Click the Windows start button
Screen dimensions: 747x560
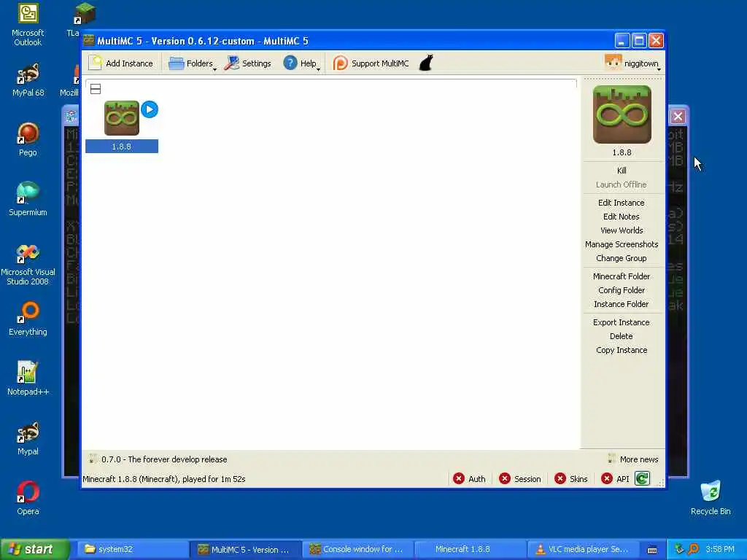pyautogui.click(x=35, y=549)
